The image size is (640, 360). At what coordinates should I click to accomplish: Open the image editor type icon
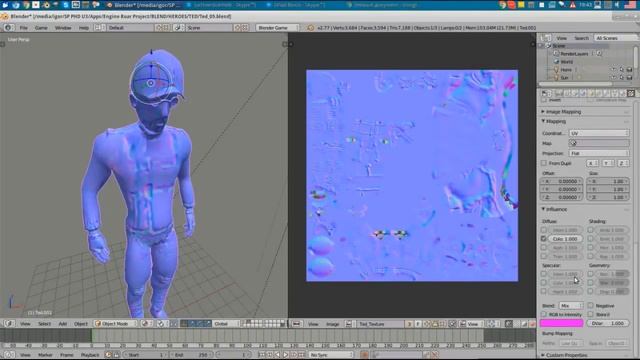click(297, 324)
